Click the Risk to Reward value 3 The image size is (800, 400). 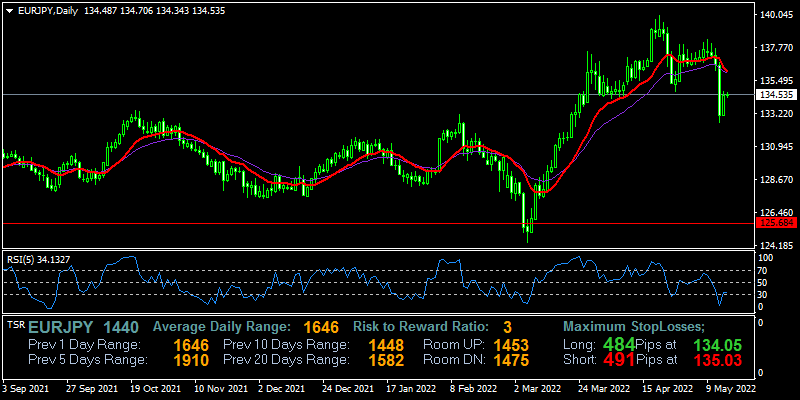tap(507, 327)
